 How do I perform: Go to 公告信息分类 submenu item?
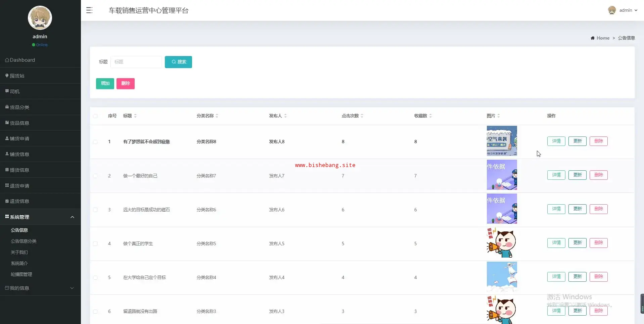tap(24, 241)
